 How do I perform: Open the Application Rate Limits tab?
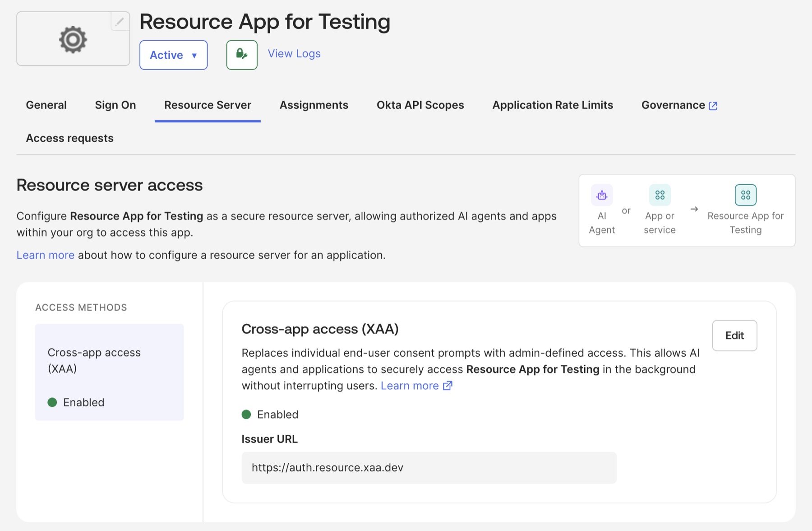tap(553, 105)
